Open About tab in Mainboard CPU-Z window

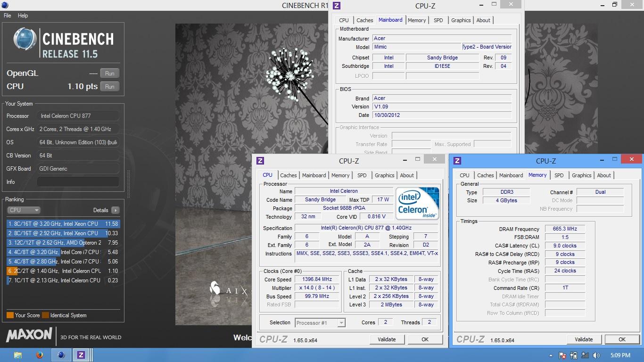pyautogui.click(x=483, y=20)
